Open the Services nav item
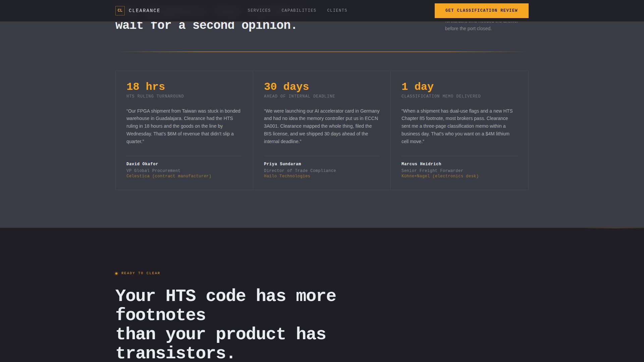The width and height of the screenshot is (644, 362). pos(259,11)
